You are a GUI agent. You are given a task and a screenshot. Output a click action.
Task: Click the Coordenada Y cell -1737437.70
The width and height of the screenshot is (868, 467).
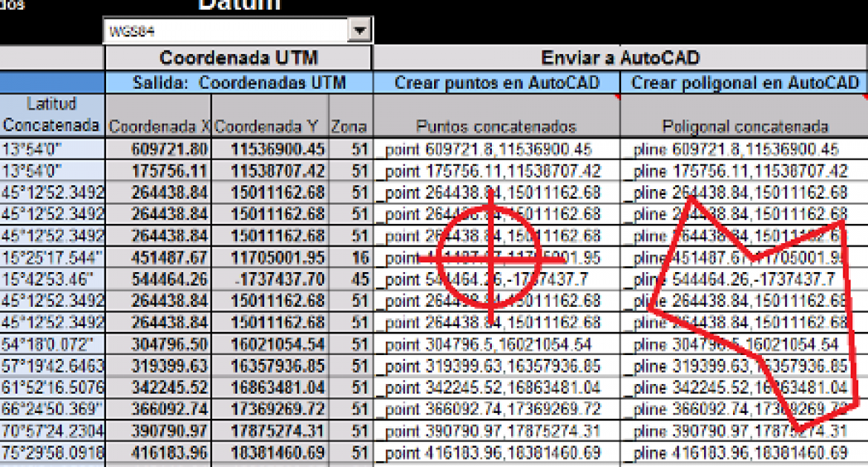coord(270,280)
